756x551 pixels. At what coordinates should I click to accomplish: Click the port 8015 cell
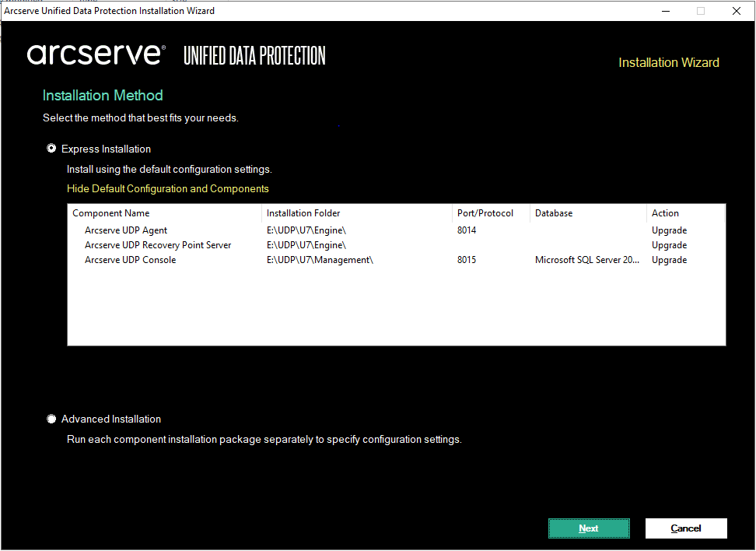point(466,260)
